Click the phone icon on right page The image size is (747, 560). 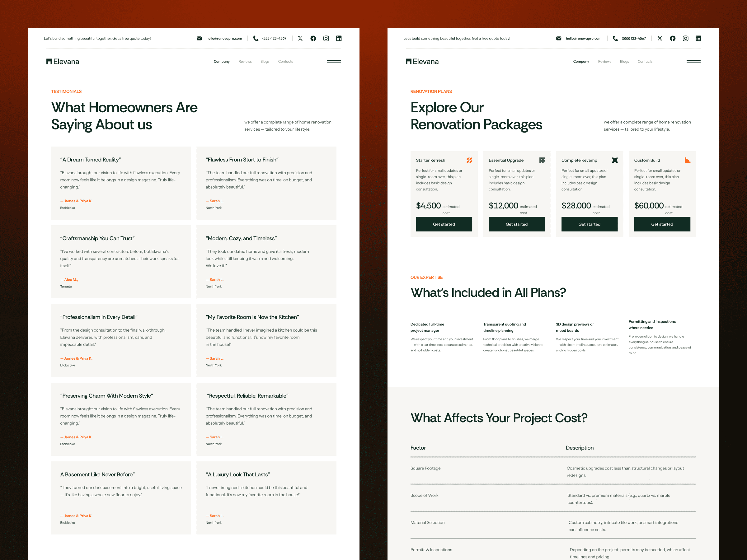click(x=615, y=39)
